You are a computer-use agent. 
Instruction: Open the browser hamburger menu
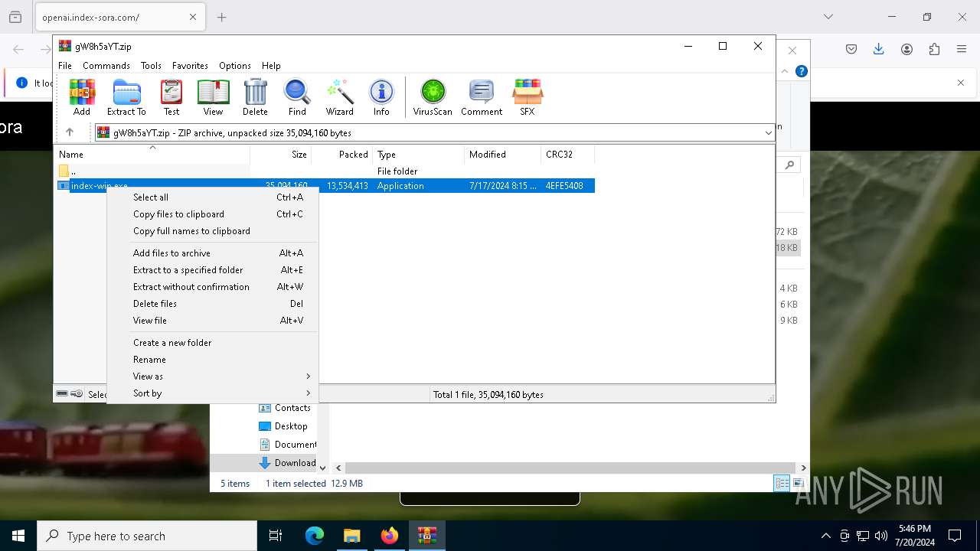tap(962, 49)
